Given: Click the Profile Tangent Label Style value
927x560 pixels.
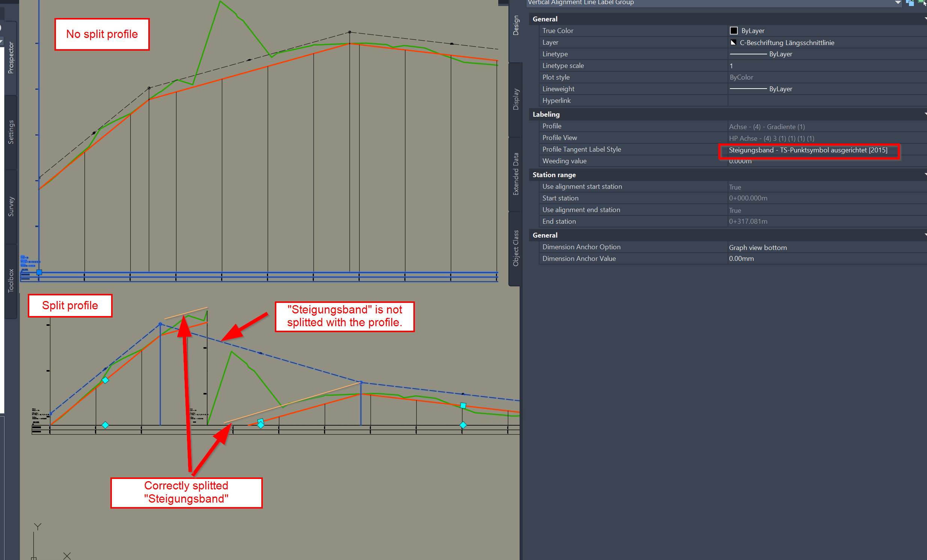Looking at the screenshot, I should [x=808, y=150].
